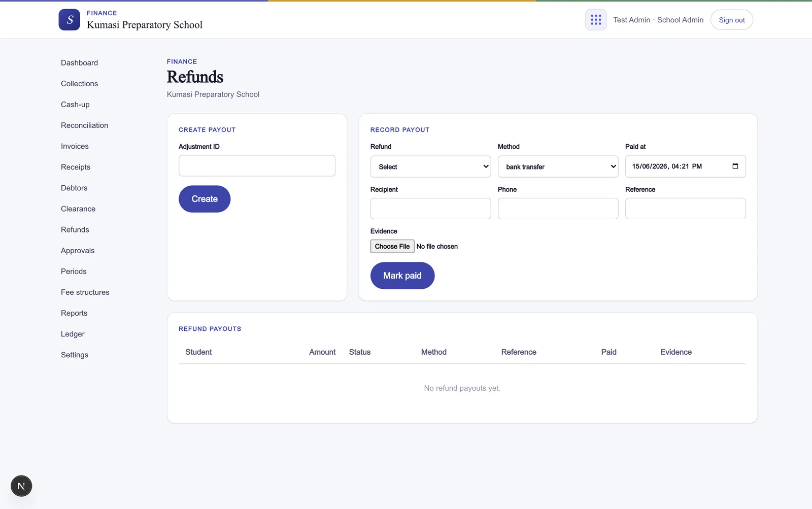Focus the Adjustment ID input field
The height and width of the screenshot is (509, 812).
[x=257, y=166]
